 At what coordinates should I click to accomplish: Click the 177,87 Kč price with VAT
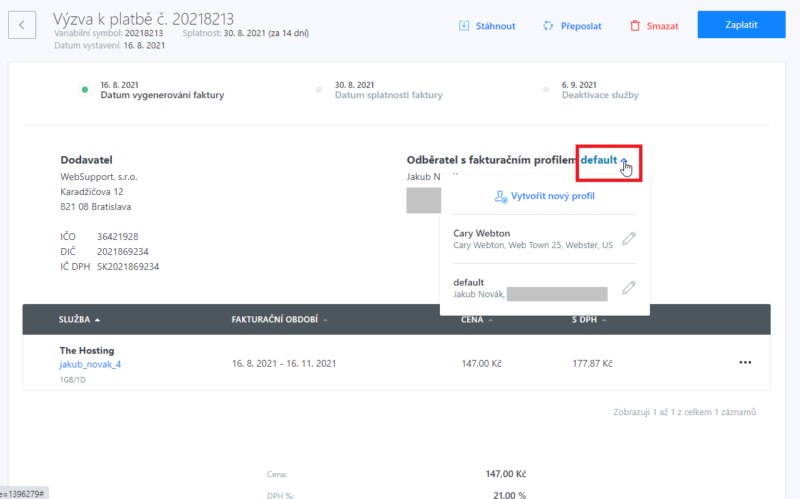pyautogui.click(x=592, y=363)
